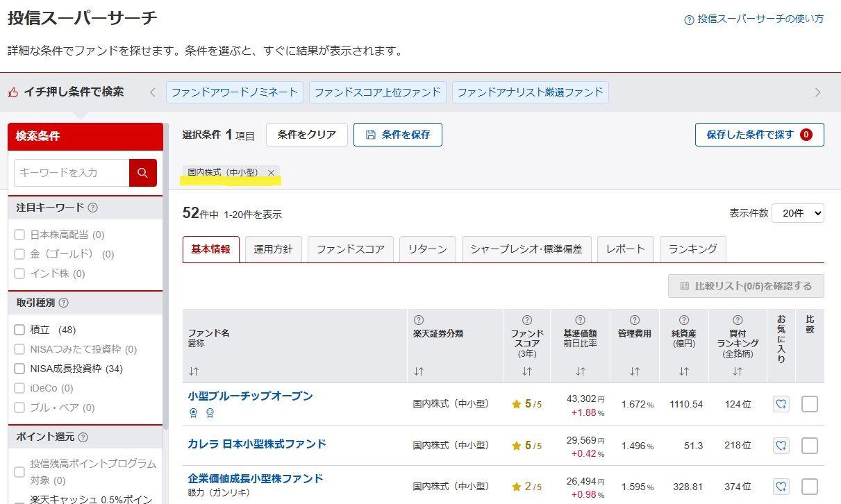Screen dimensions: 841x504
Task: Click the 検索条件 panel scrollbar
Action: [165, 278]
